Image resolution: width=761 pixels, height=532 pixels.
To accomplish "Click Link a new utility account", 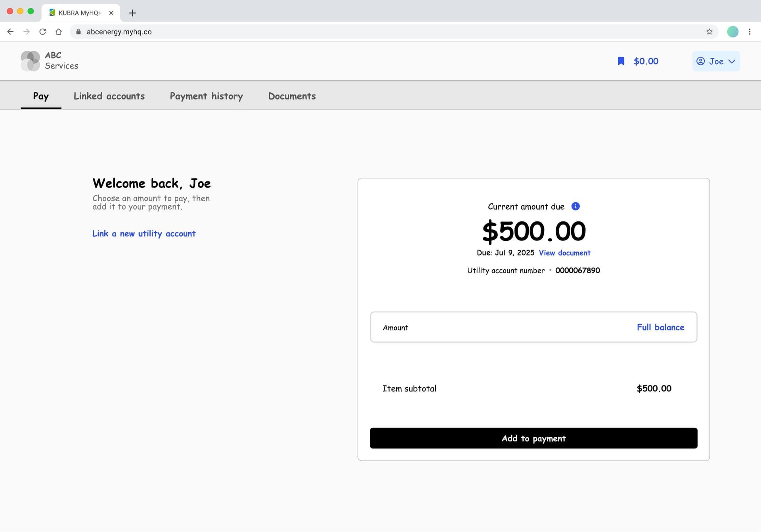I will (143, 233).
